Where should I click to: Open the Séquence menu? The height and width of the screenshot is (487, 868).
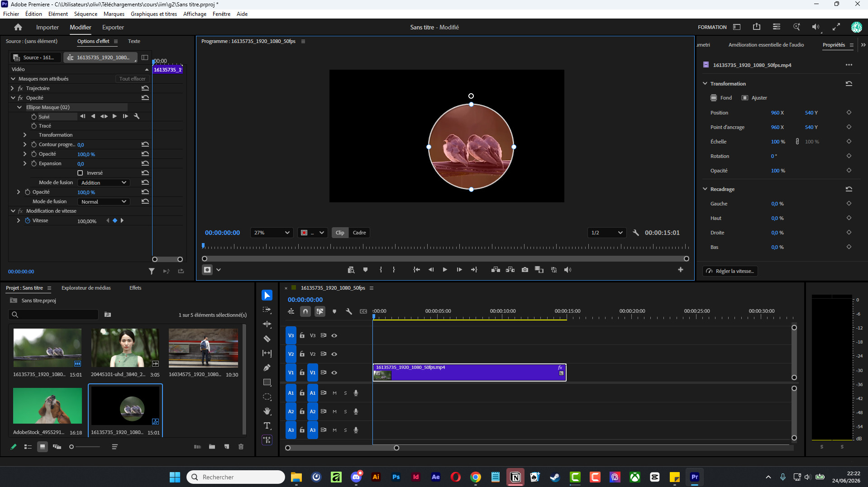pyautogui.click(x=86, y=14)
